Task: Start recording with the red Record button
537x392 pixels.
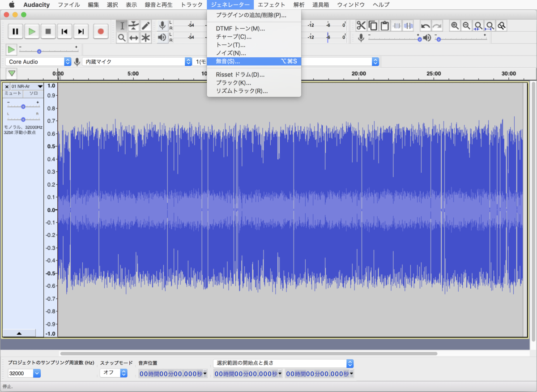Action: click(101, 31)
